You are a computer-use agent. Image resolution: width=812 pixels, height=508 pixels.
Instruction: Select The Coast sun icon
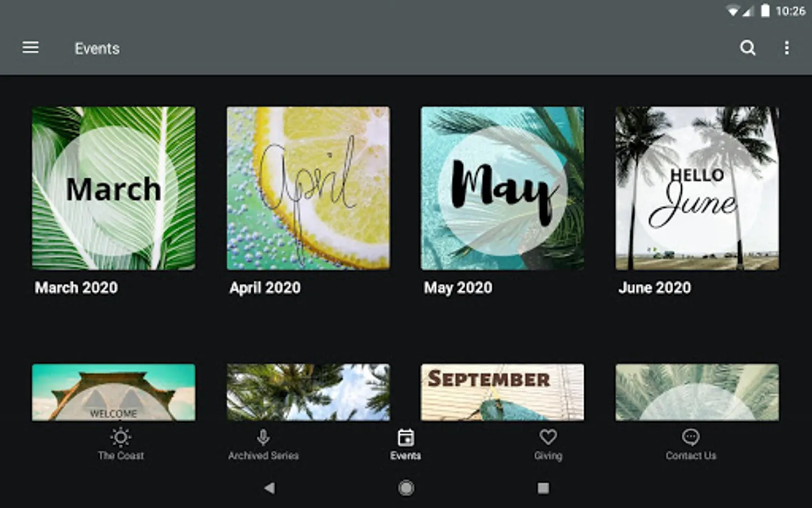tap(121, 437)
